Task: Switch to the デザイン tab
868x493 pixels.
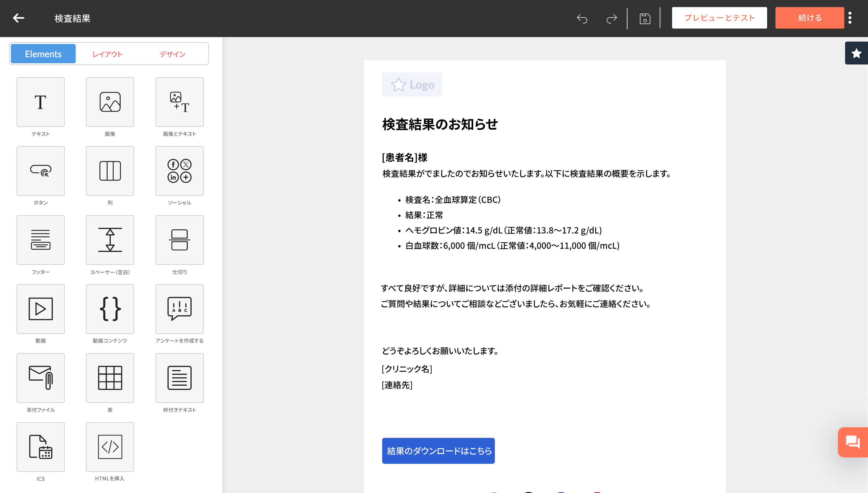Action: (173, 54)
